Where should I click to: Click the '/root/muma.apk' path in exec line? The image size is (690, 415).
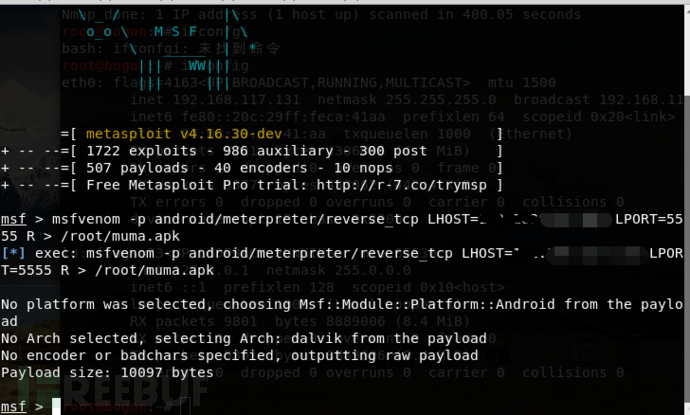pos(154,270)
